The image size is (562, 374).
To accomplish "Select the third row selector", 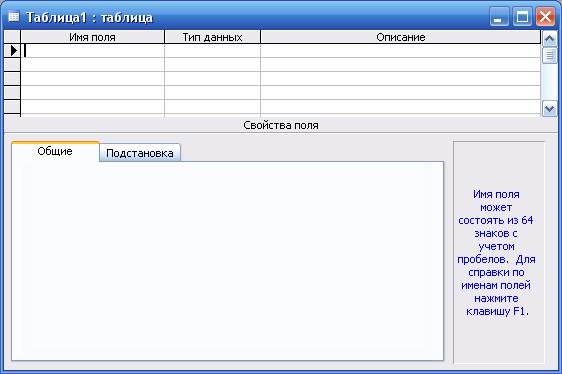I will click(x=13, y=79).
